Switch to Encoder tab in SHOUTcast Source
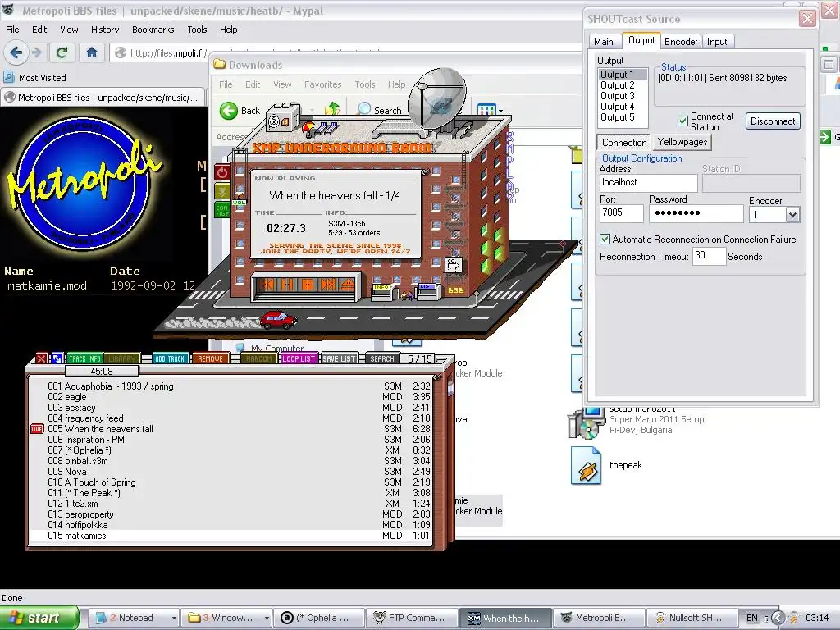Screen dimensions: 840x630 (680, 42)
